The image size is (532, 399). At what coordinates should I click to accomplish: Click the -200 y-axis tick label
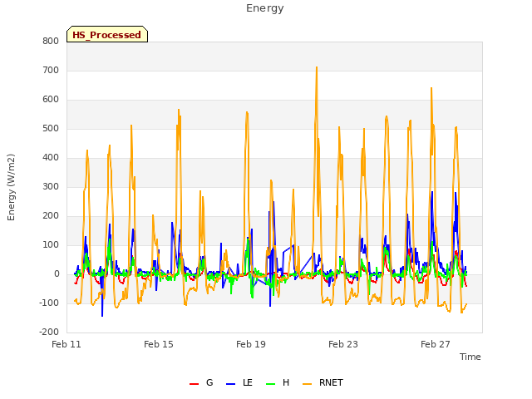click(x=49, y=332)
